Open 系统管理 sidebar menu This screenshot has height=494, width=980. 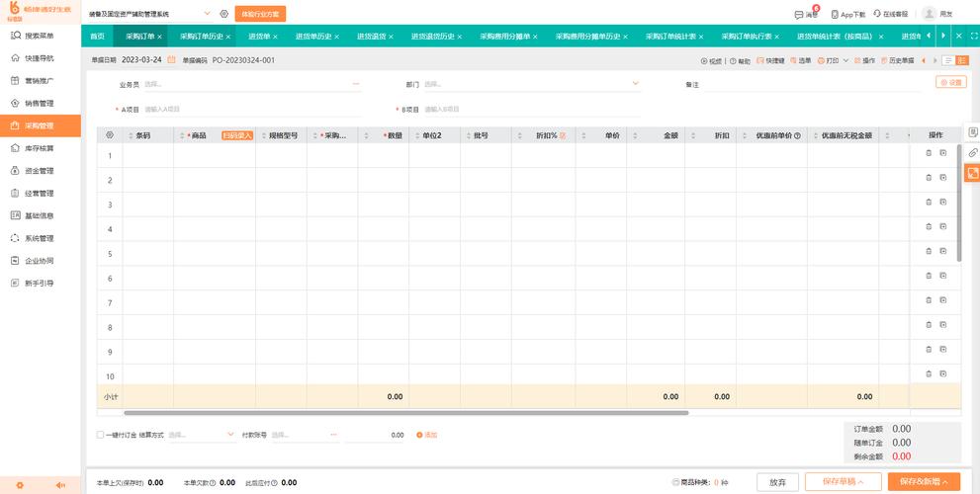[x=40, y=238]
